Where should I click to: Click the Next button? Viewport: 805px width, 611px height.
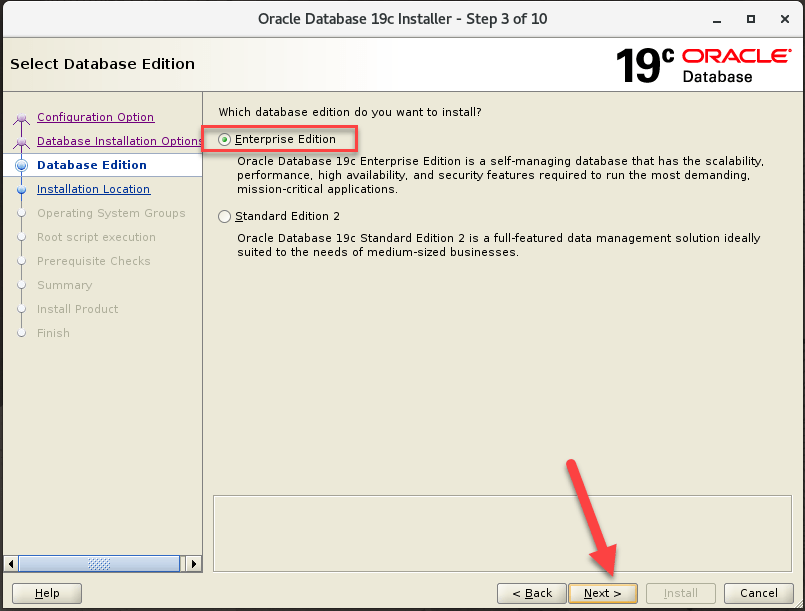click(603, 593)
